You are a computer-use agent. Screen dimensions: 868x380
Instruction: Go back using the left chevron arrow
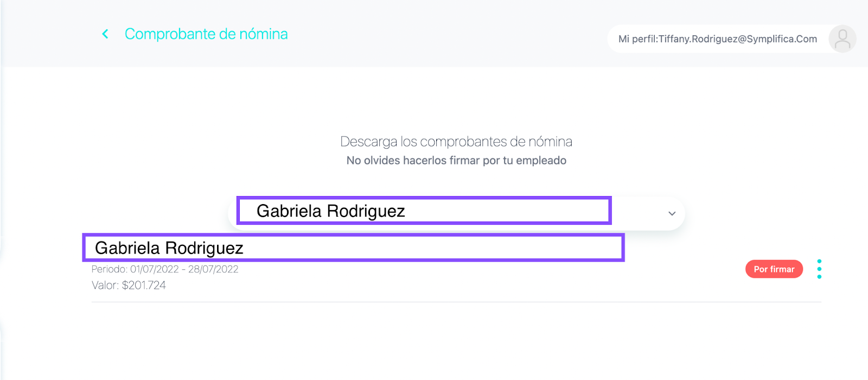tap(105, 34)
